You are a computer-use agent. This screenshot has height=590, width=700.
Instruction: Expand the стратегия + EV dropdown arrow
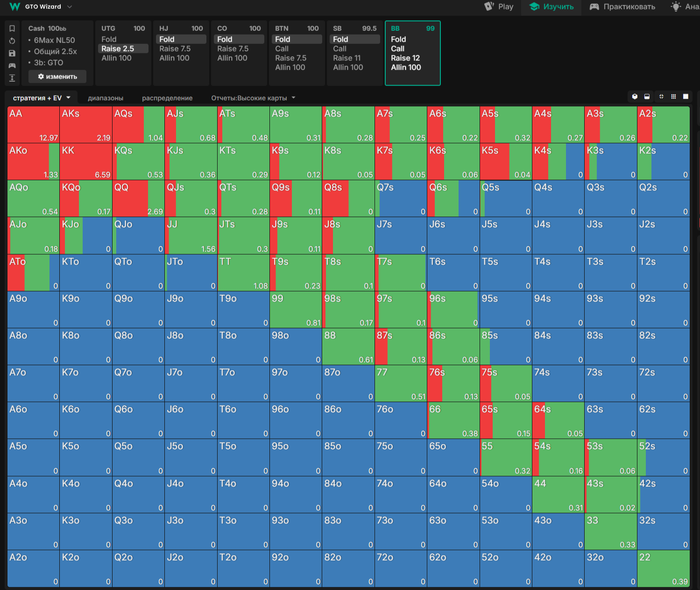tap(68, 98)
